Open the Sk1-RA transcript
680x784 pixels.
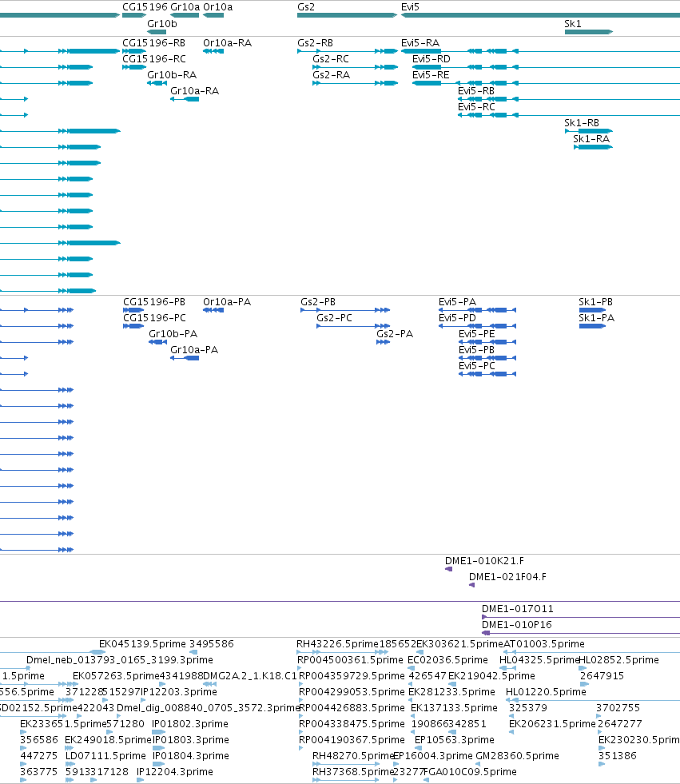coord(591,139)
